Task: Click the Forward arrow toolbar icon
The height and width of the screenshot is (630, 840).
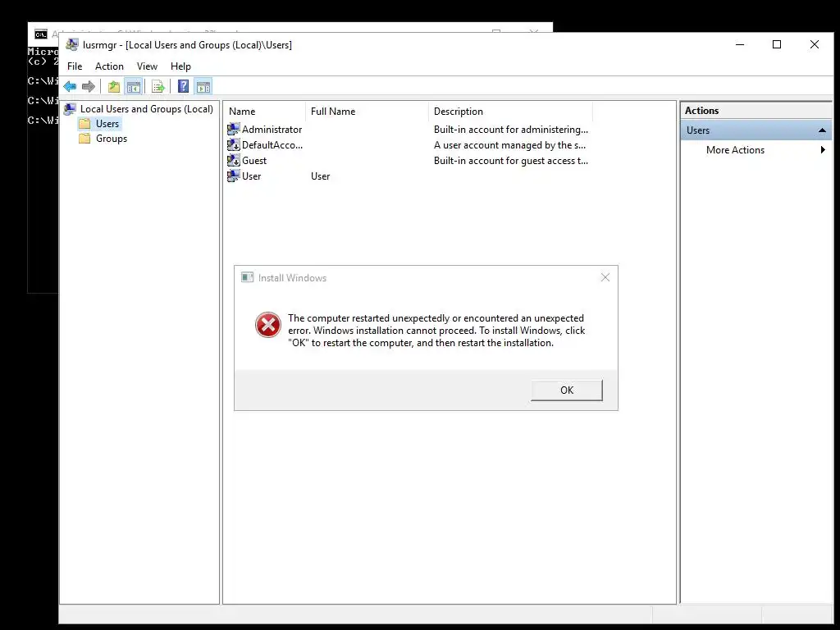Action: point(89,86)
